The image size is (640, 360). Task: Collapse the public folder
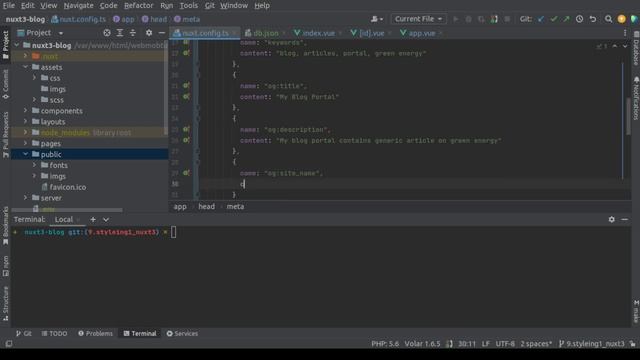(x=25, y=154)
